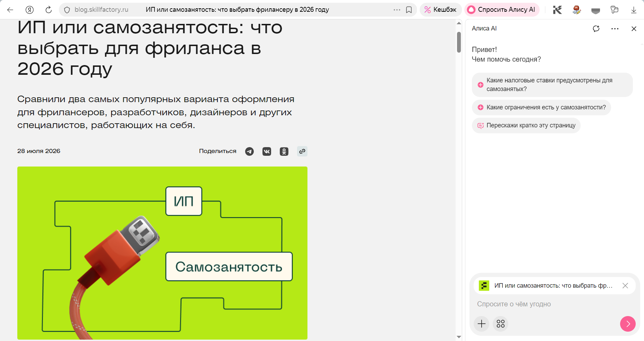Open Алиса AI panel options menu
This screenshot has height=341, width=644.
pos(615,29)
